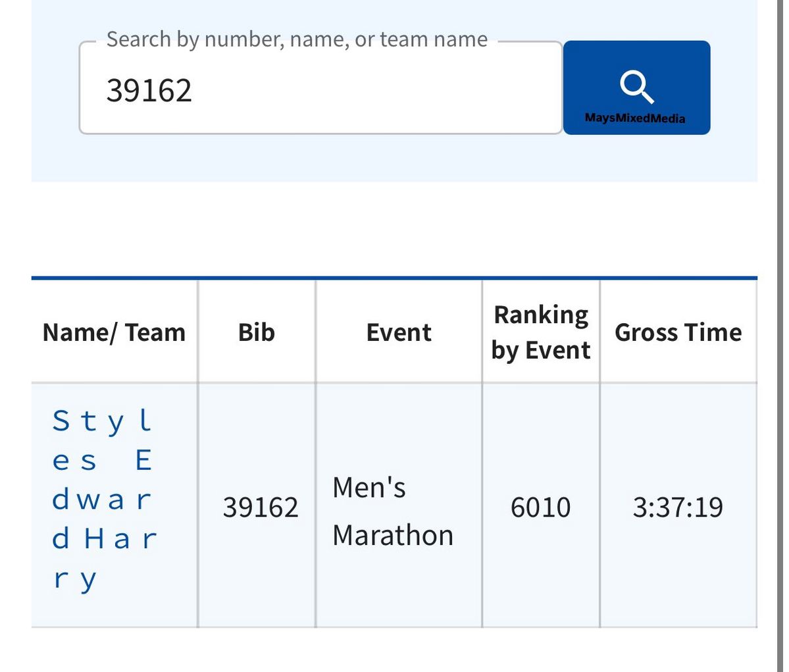Click the MaysMixedMedia text under the magnifier
Viewport: 789px width, 672px height.
(635, 118)
